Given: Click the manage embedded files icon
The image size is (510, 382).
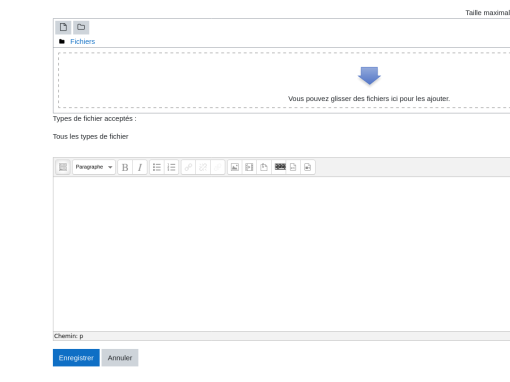Looking at the screenshot, I should pos(264,167).
